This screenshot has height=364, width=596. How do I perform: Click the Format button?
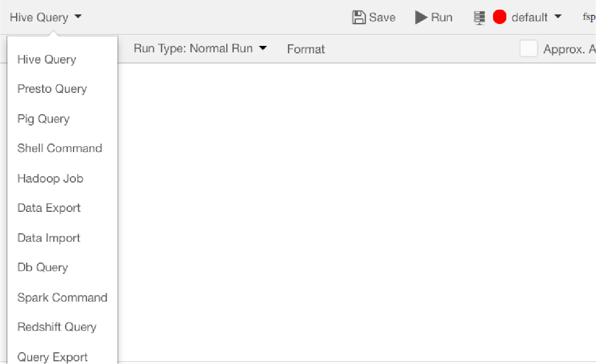(x=306, y=49)
